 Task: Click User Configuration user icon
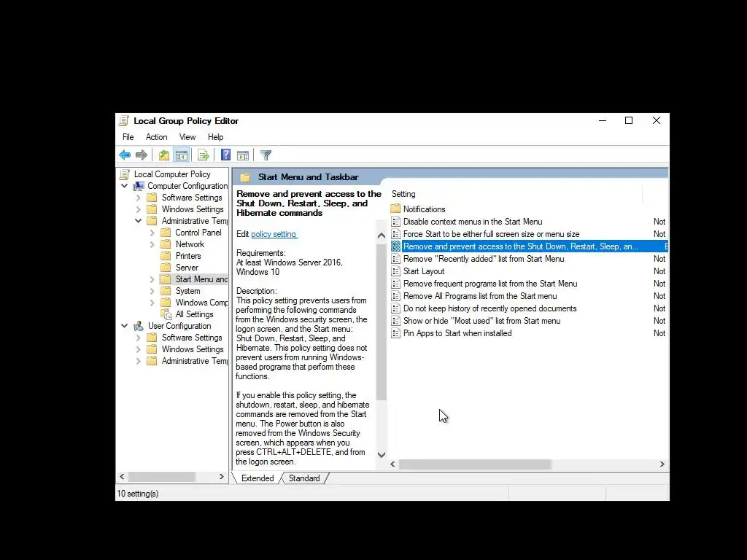(139, 326)
